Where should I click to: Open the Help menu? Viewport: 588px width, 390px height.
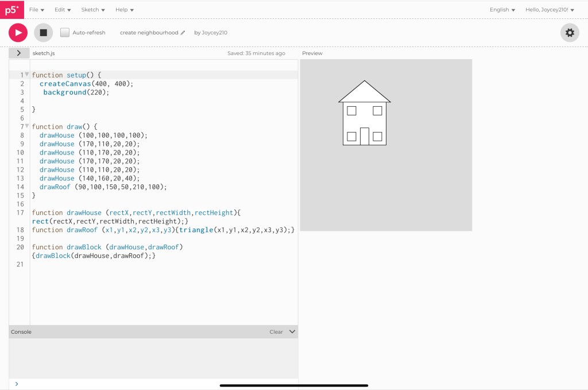click(x=124, y=10)
